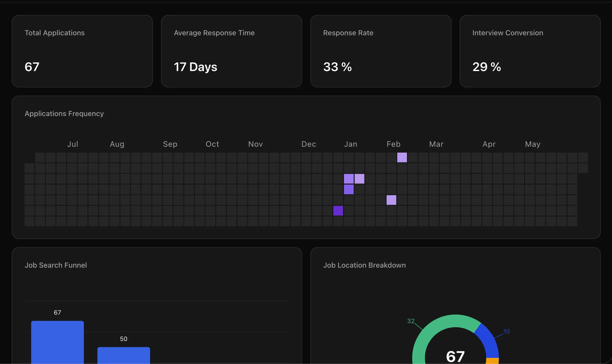Click the funnel bar labeled 50
This screenshot has height=364, width=612.
pos(124,355)
